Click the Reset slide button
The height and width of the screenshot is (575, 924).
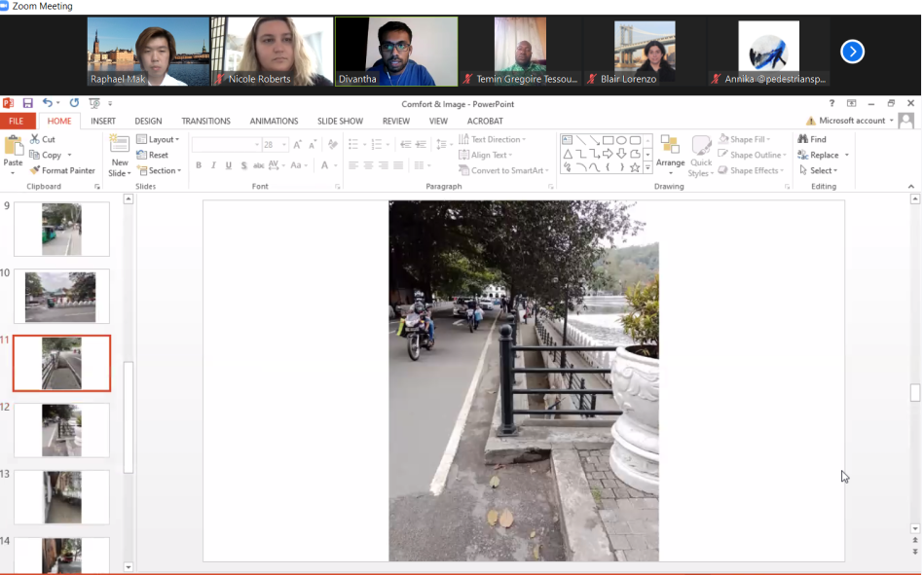click(153, 155)
